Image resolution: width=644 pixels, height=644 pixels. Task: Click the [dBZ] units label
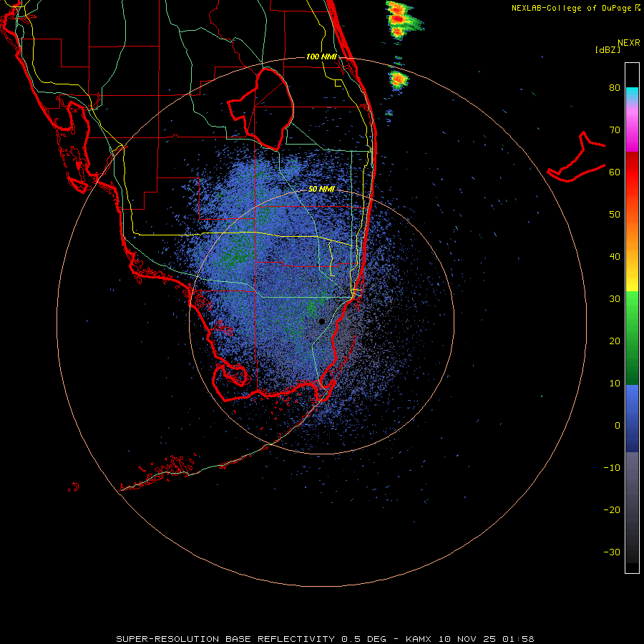click(608, 50)
